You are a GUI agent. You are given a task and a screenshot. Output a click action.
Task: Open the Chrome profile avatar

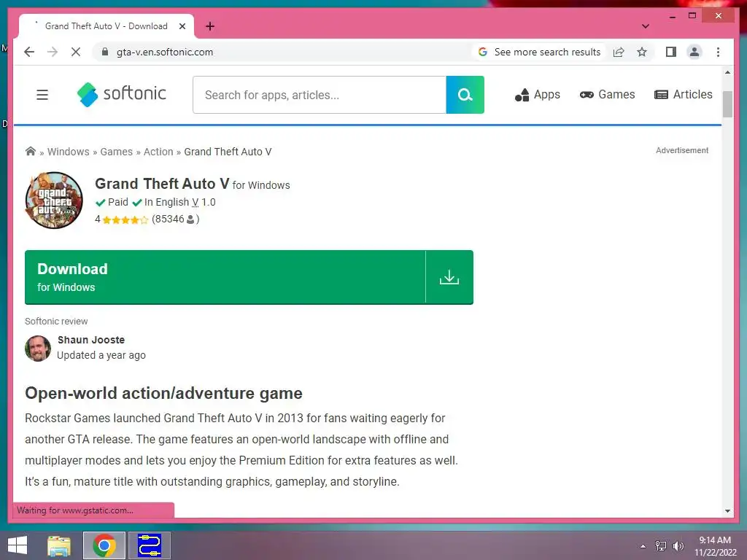click(694, 52)
